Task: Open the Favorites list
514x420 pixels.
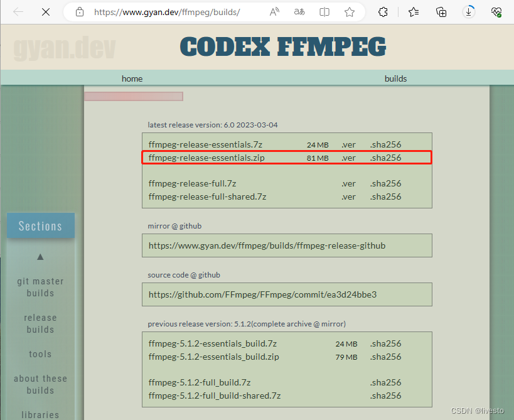Action: (x=414, y=12)
